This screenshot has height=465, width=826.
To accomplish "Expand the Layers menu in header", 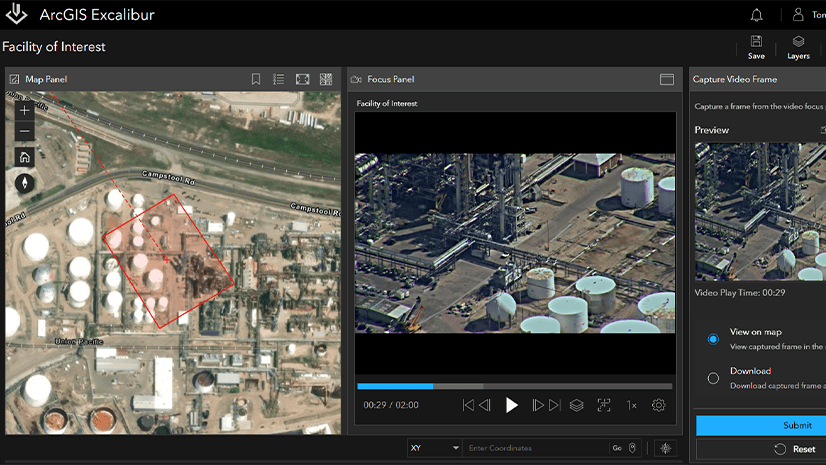I will [798, 47].
